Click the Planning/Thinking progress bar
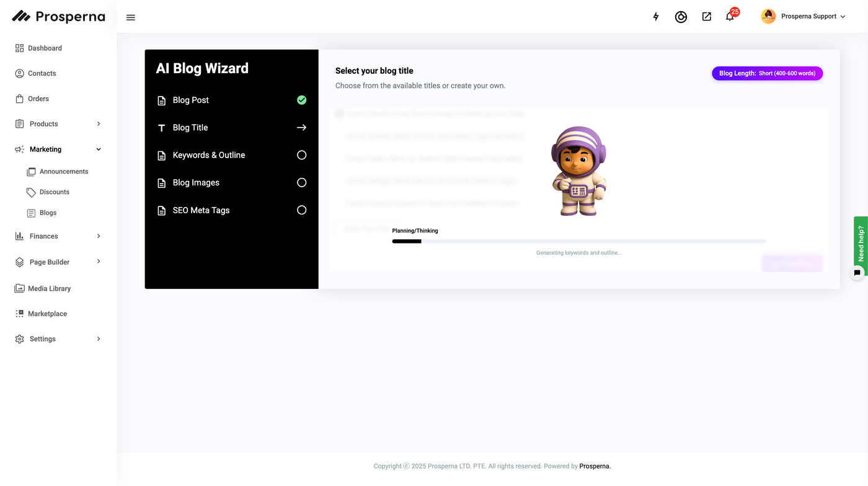This screenshot has height=486, width=868. (x=579, y=241)
